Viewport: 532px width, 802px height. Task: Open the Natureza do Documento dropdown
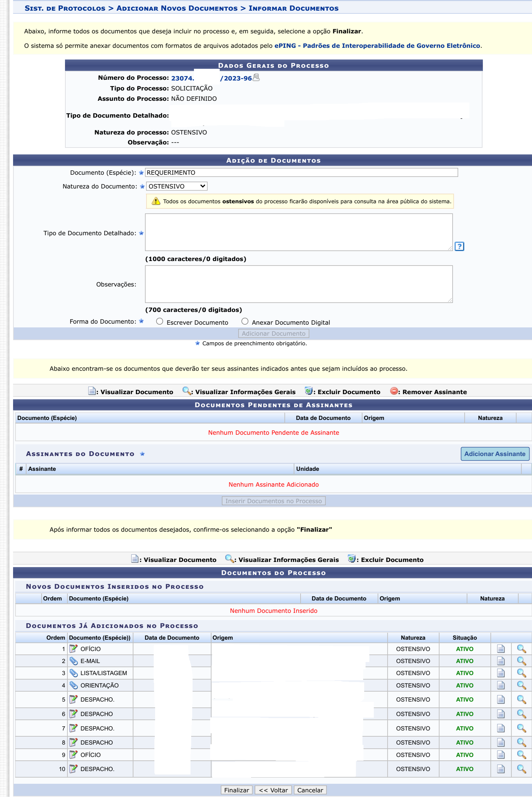[x=177, y=186]
